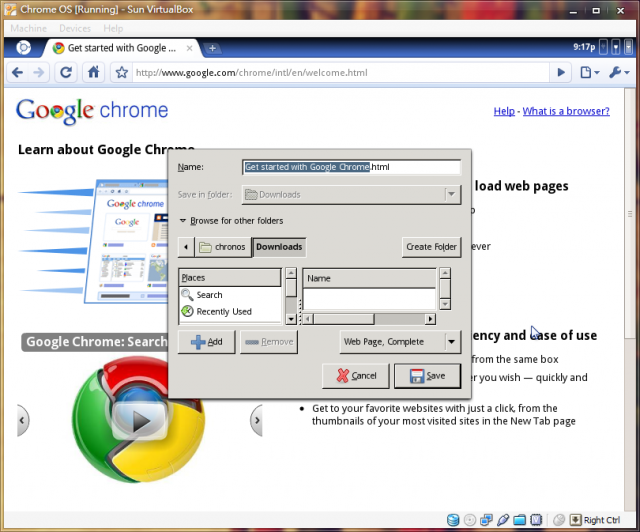Click the file list horizontal scrollbar thumb
The height and width of the screenshot is (532, 640).
[344, 319]
